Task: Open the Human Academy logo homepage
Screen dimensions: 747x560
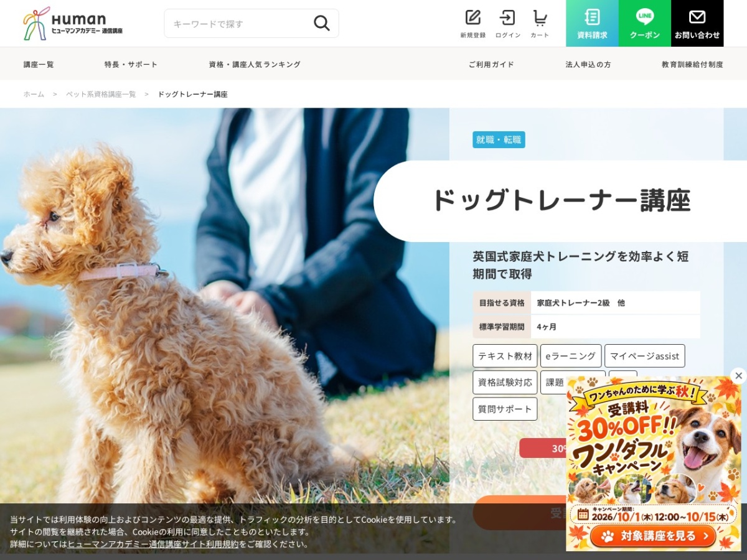Action: coord(73,24)
